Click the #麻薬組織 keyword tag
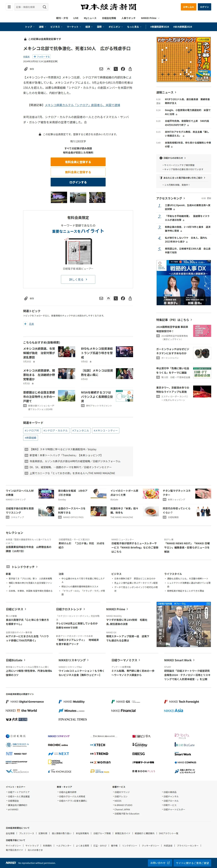This screenshot has height=868, width=217. click(x=31, y=438)
